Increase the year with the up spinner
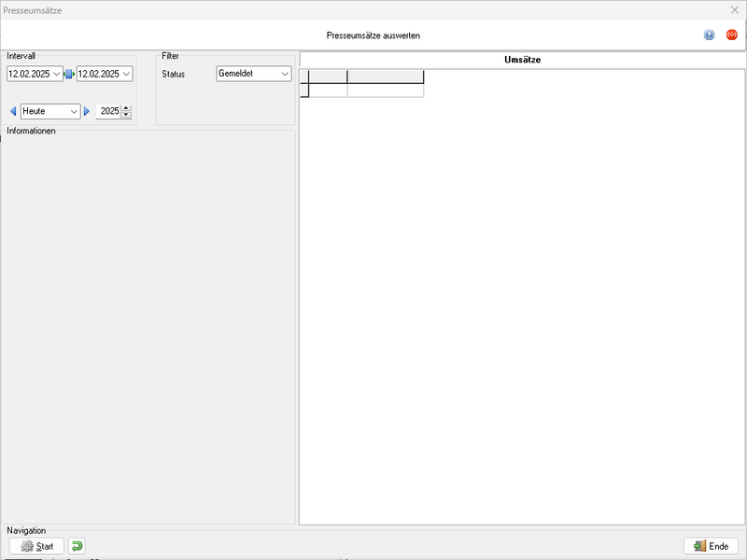Viewport: 747px width, 560px height. (x=126, y=107)
